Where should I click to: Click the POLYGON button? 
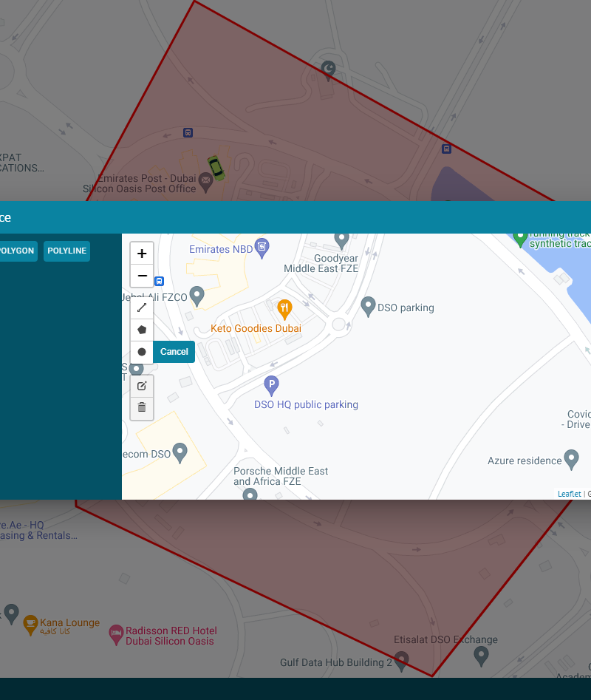(18, 251)
